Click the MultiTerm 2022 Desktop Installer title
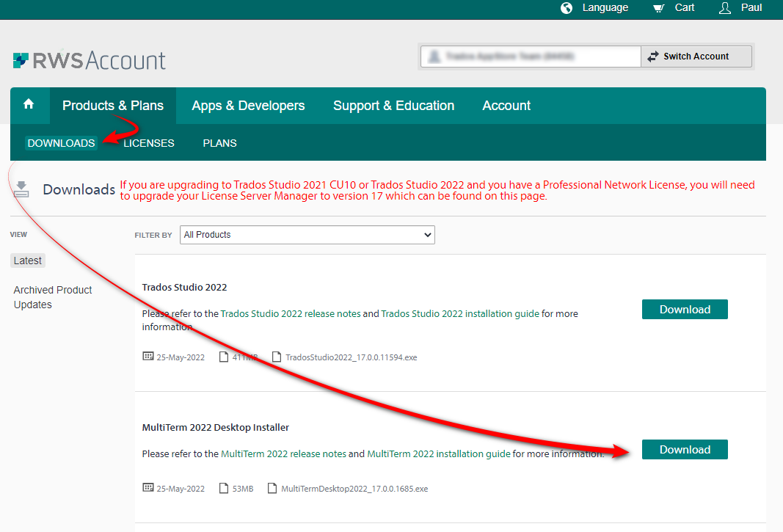 [215, 427]
